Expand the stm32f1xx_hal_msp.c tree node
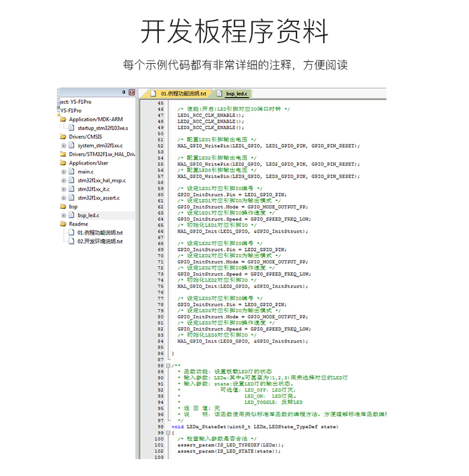This screenshot has width=469, height=476. coord(63,180)
